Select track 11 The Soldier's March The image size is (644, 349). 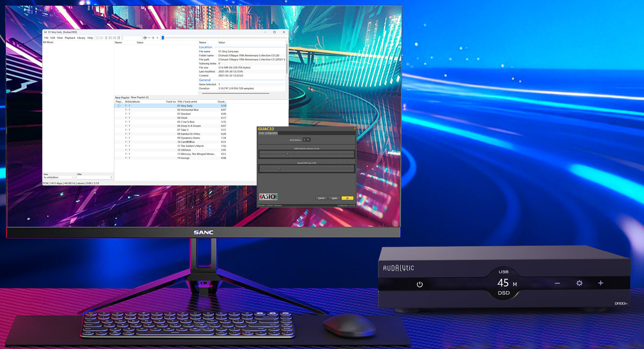pyautogui.click(x=171, y=146)
